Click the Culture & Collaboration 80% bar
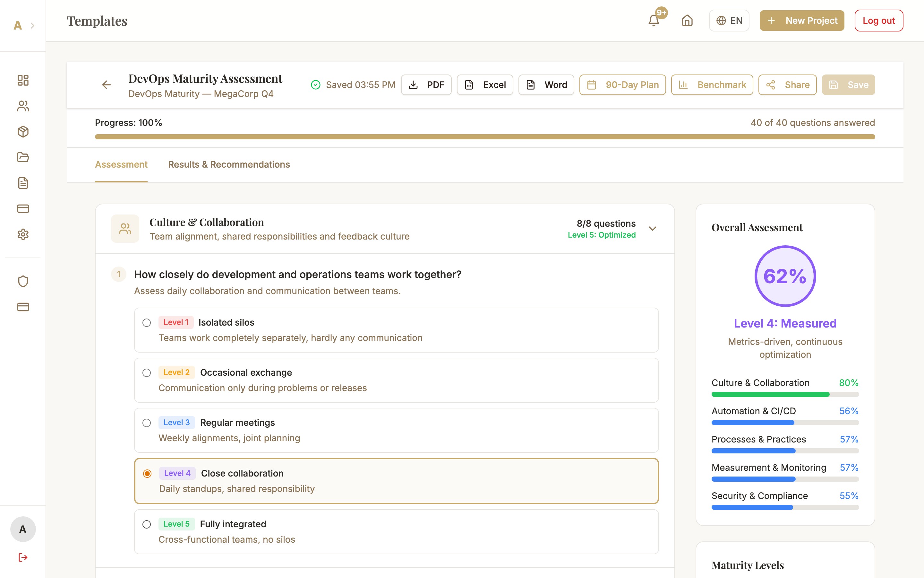The image size is (924, 578). 785,394
